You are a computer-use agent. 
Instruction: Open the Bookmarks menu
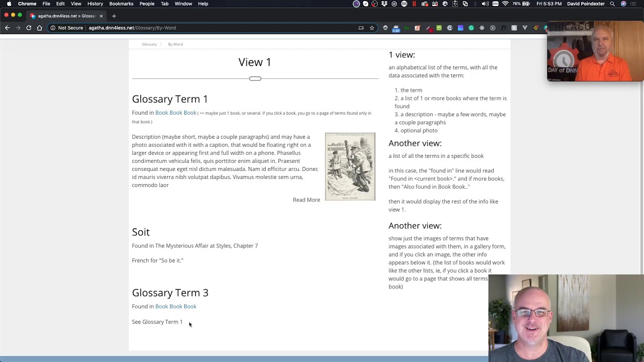(x=121, y=4)
